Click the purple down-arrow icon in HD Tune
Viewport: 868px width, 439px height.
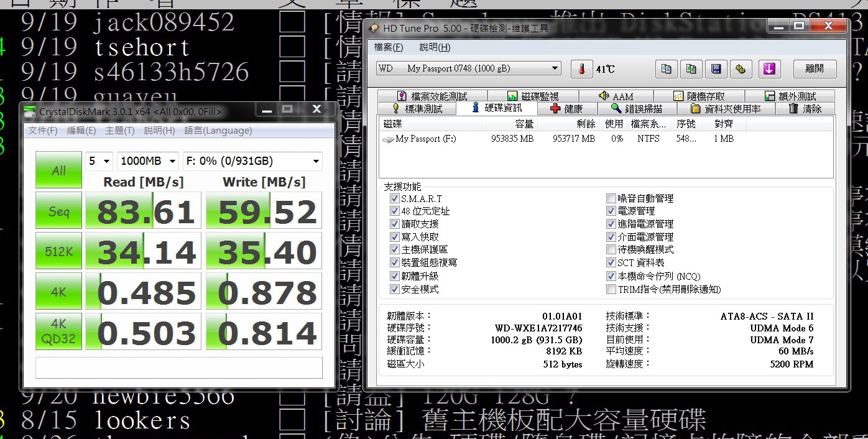coord(769,69)
